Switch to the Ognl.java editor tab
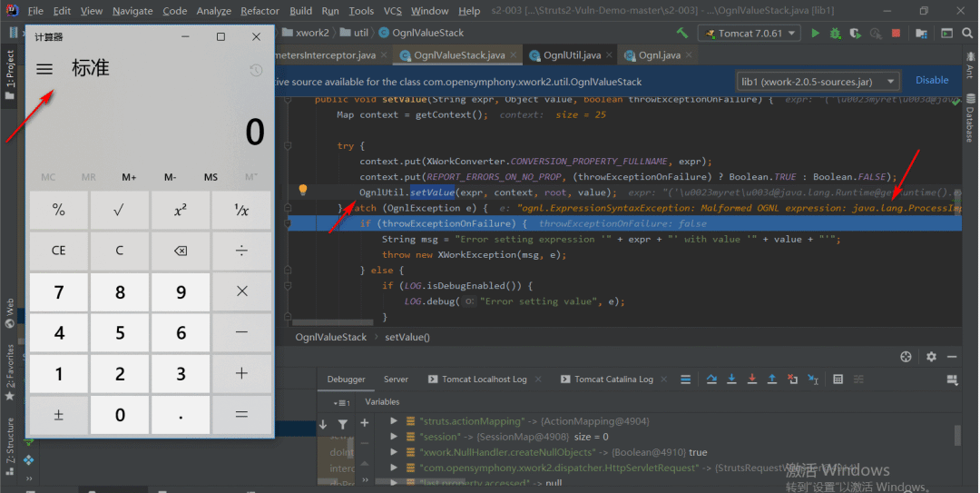980x493 pixels. [660, 55]
